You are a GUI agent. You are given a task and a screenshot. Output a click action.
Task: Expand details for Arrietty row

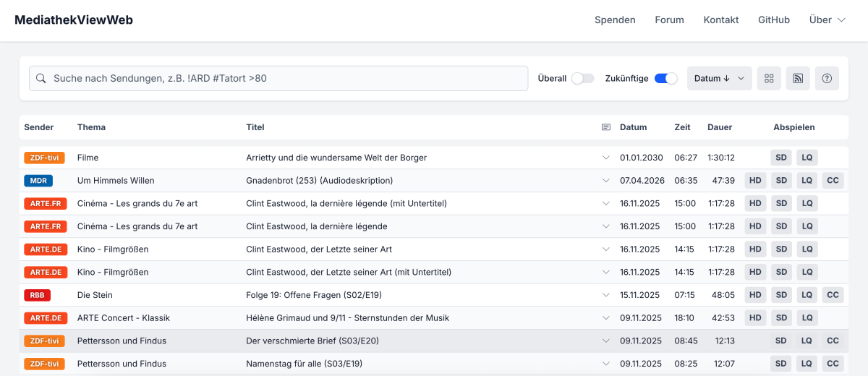[606, 158]
